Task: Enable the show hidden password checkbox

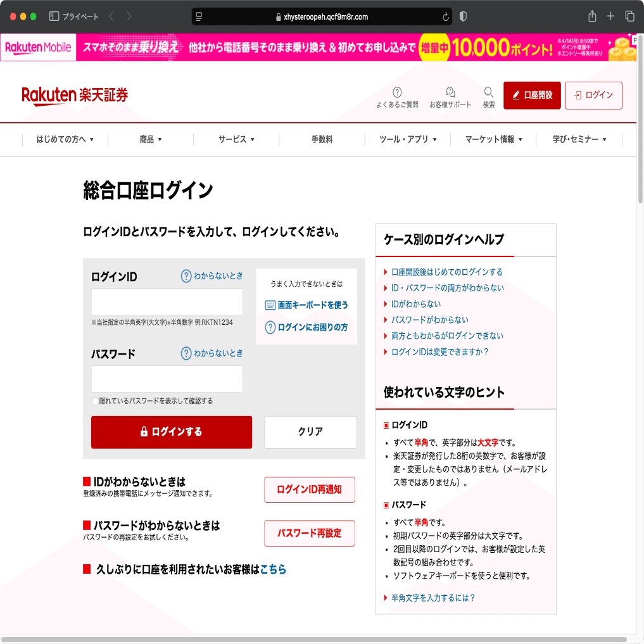Action: (96, 401)
